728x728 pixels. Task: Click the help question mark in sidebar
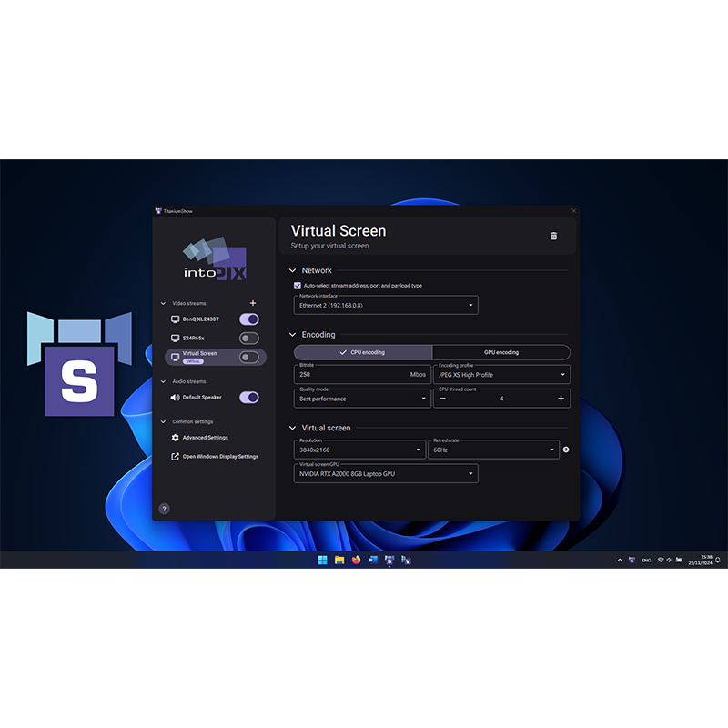164,509
